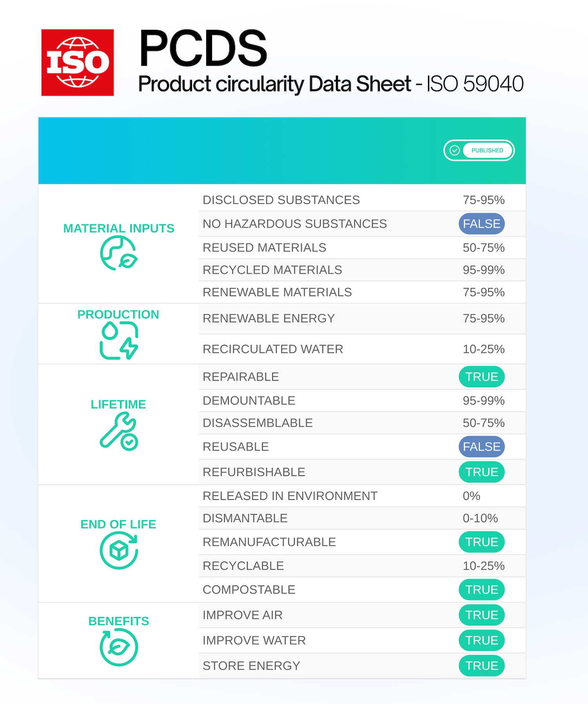Click the TRUE badge for Store Energy
The height and width of the screenshot is (704, 588).
481,666
